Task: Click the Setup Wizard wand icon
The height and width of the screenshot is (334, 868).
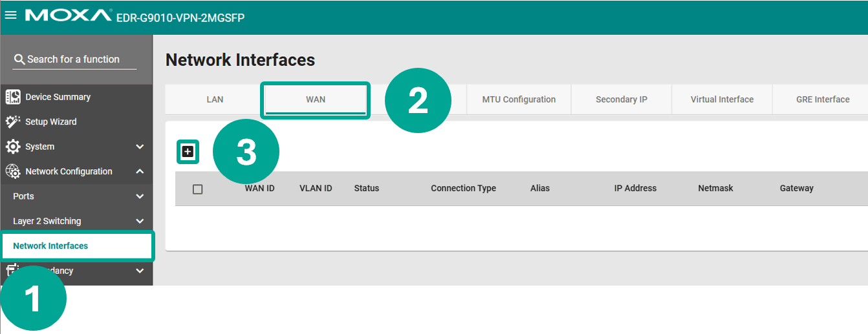Action: click(13, 121)
